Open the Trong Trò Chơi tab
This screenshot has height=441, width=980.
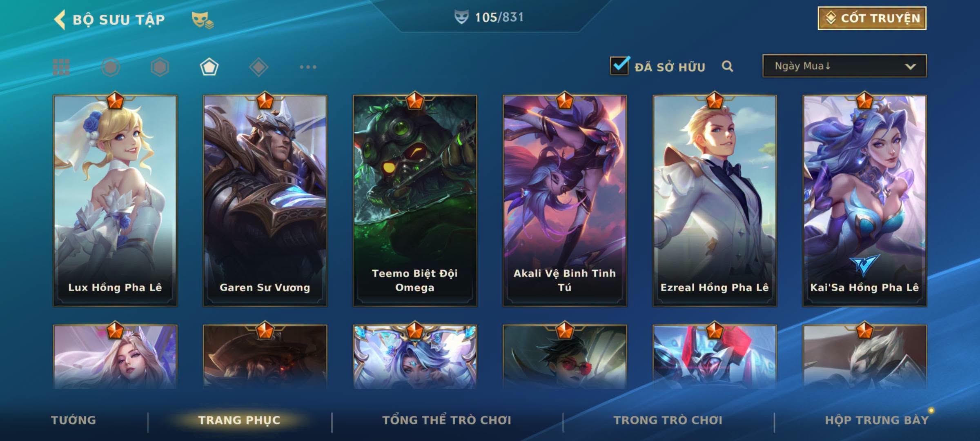pos(668,420)
